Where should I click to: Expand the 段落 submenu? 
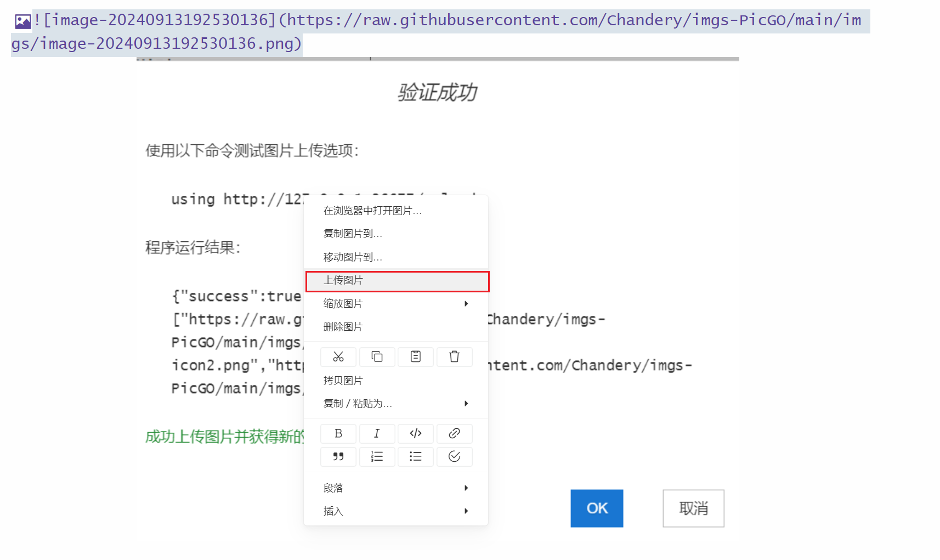[395, 488]
